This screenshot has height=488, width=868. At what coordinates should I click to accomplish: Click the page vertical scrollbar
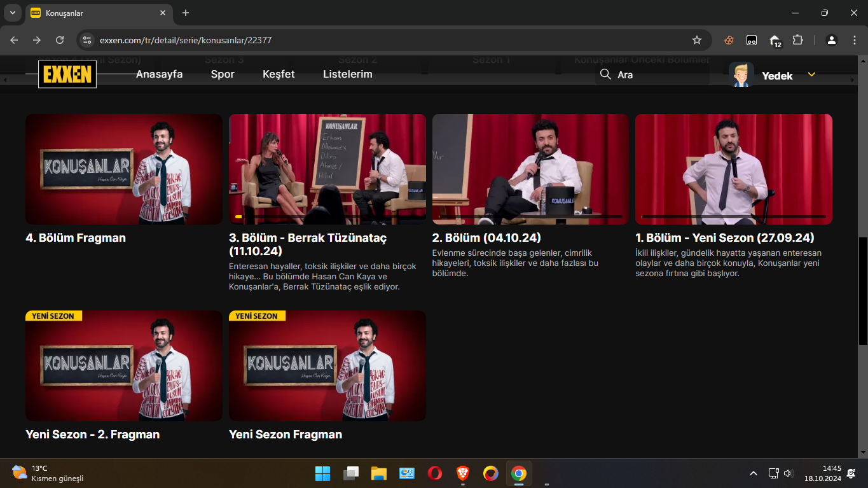pos(863,291)
